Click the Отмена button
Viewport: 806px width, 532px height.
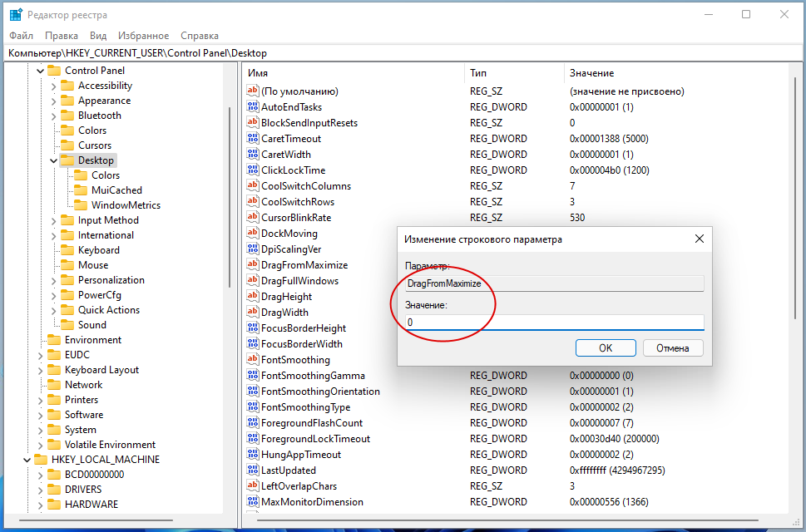coord(673,347)
